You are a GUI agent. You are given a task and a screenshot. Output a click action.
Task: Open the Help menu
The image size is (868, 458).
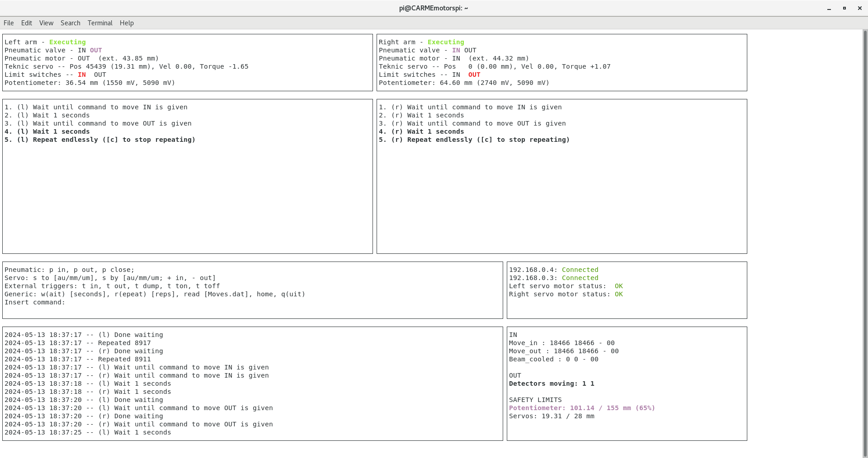(x=127, y=23)
